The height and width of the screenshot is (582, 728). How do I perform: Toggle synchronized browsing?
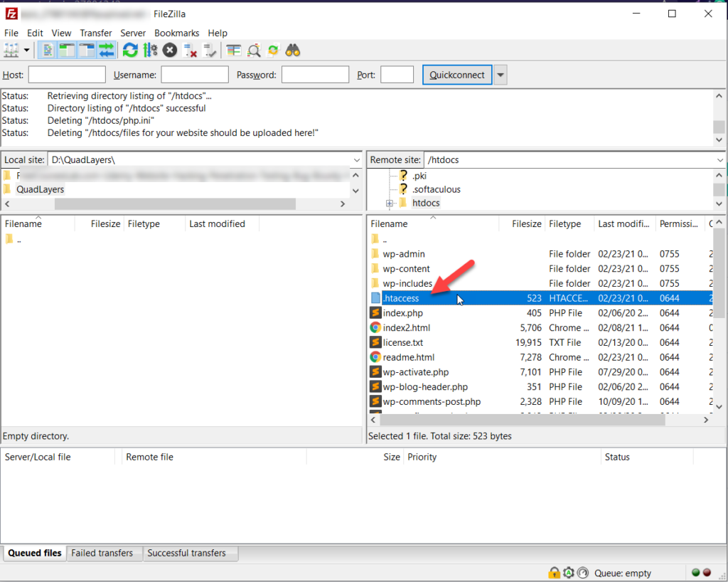(273, 51)
